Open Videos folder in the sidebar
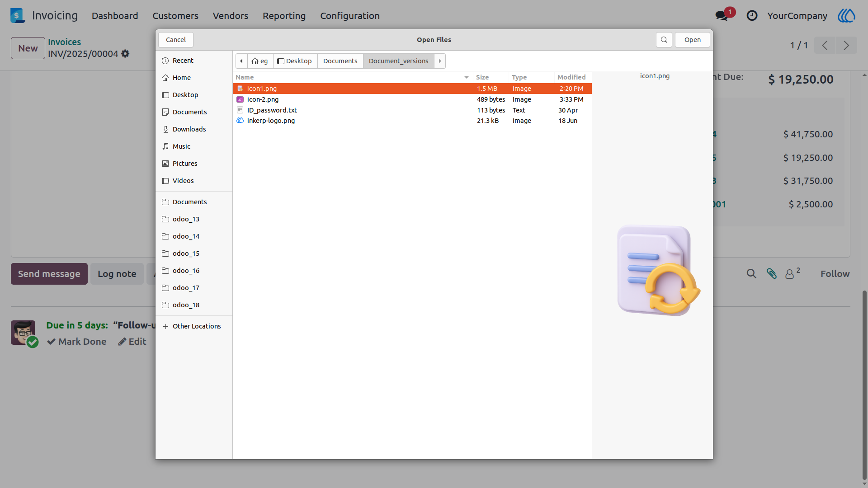The width and height of the screenshot is (868, 488). click(194, 181)
